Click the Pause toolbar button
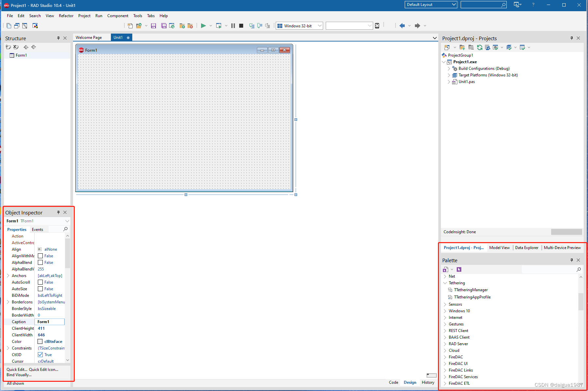The image size is (588, 391). [x=233, y=26]
